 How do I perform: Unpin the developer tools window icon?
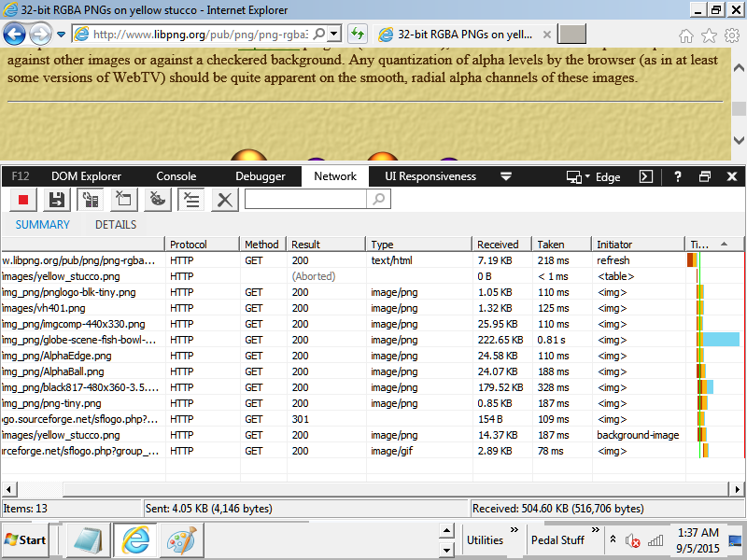(x=705, y=176)
